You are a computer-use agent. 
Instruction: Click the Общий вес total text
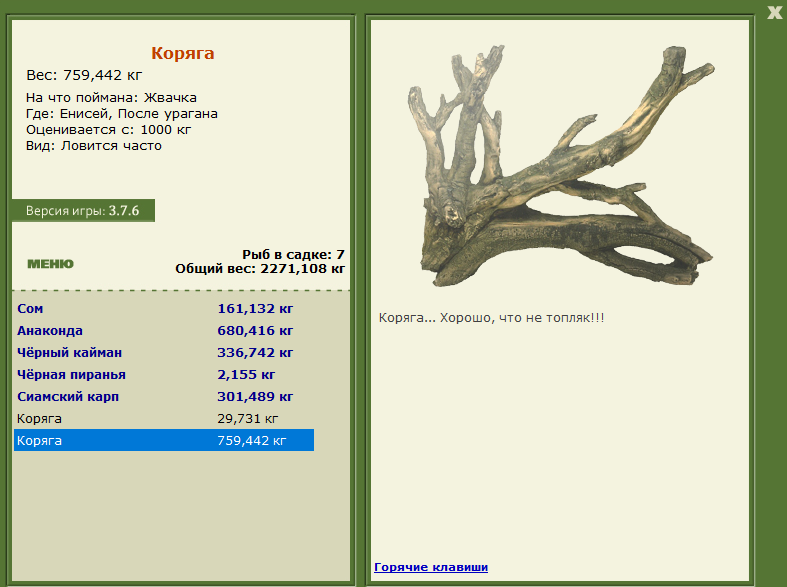260,269
